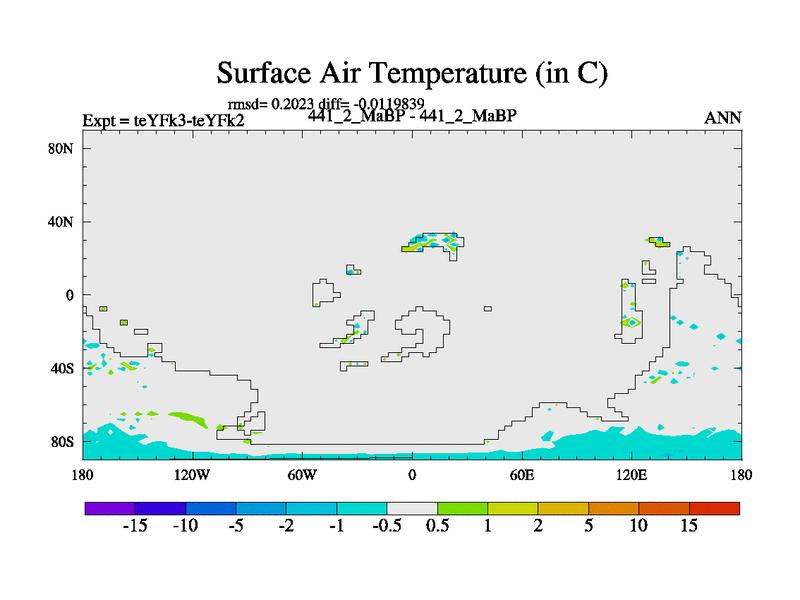Click the purple swatch at far left of colorbar
Image resolution: width=800 pixels, height=600 pixels.
109,508
